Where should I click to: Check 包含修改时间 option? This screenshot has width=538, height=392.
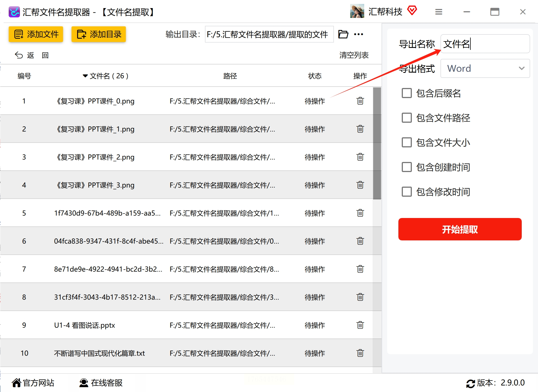pyautogui.click(x=407, y=192)
